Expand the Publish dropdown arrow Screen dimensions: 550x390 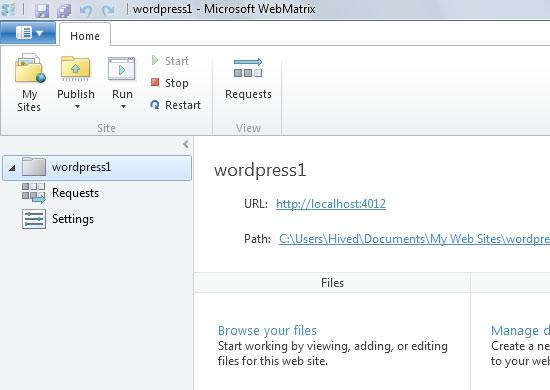[x=77, y=106]
